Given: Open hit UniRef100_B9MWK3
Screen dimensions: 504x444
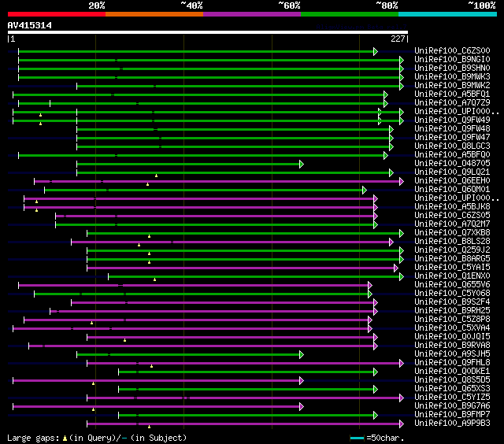Looking at the screenshot, I should click(452, 76).
